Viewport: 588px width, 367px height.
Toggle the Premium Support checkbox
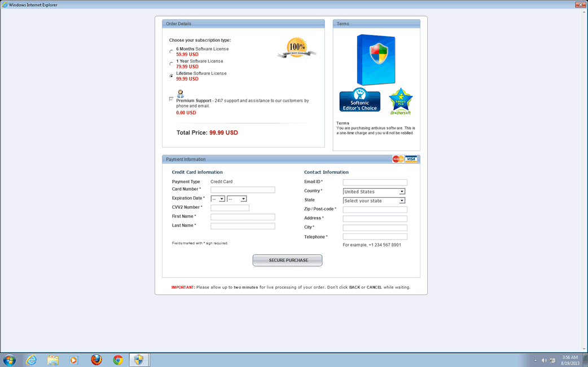pyautogui.click(x=172, y=99)
